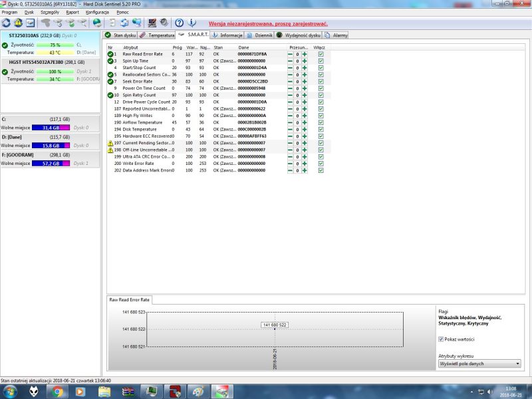Click the blue info 'i' toolbar icon
This screenshot has width=532, height=399.
(192, 23)
